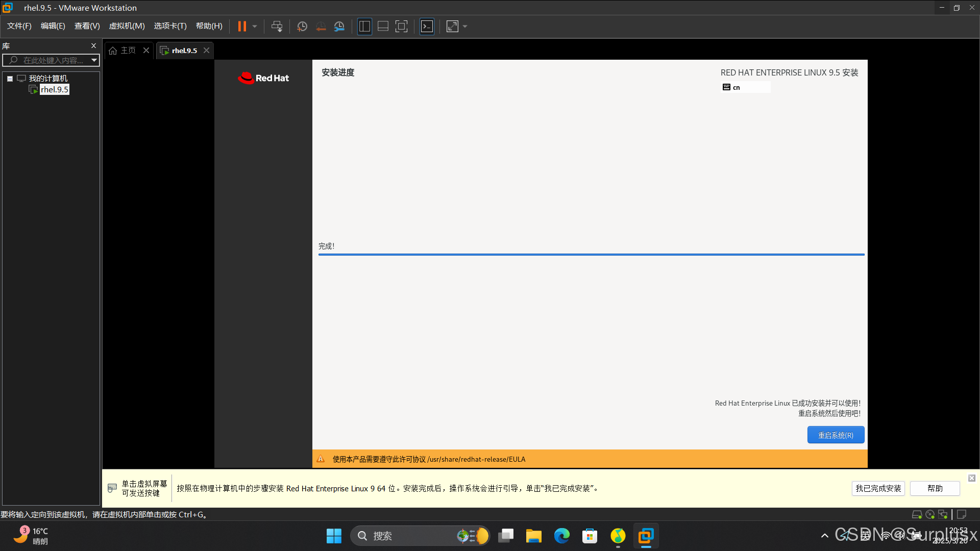This screenshot has width=980, height=551.
Task: Collapse the 我的计算机 tree node
Action: [x=10, y=79]
